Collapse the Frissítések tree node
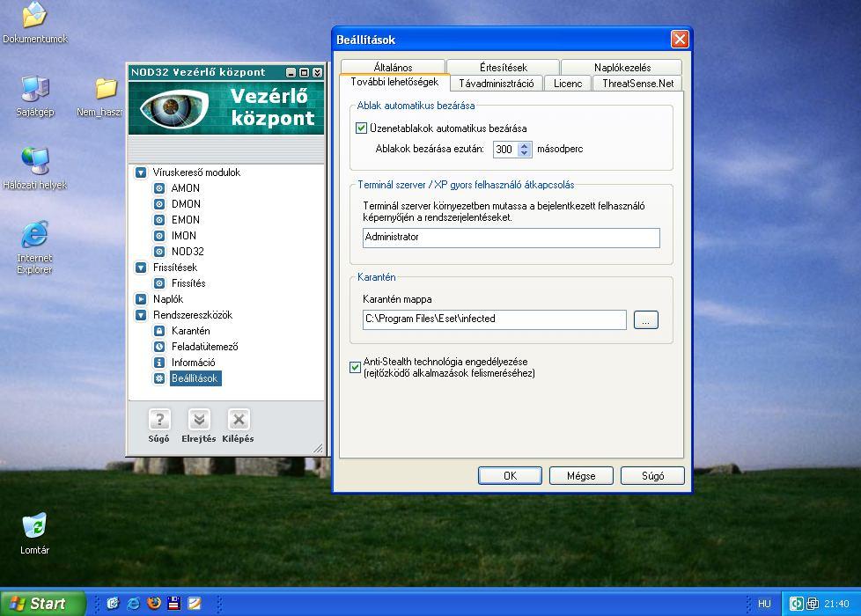This screenshot has width=861, height=616. tap(141, 268)
